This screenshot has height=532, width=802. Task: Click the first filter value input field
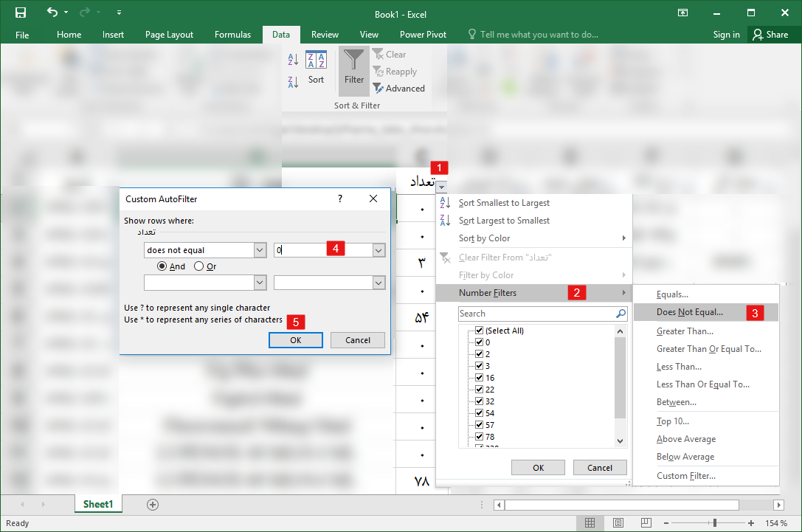[324, 250]
